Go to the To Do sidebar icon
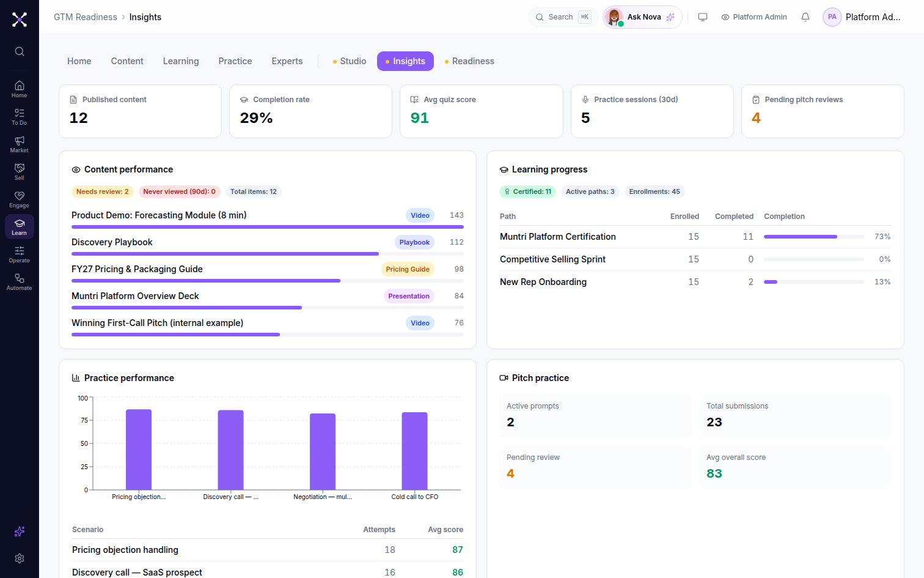 20,116
